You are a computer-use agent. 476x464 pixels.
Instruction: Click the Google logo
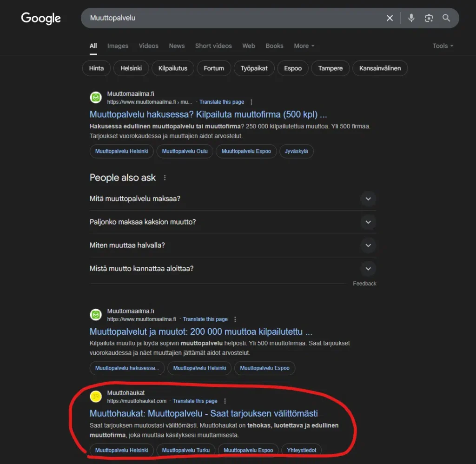pos(41,19)
